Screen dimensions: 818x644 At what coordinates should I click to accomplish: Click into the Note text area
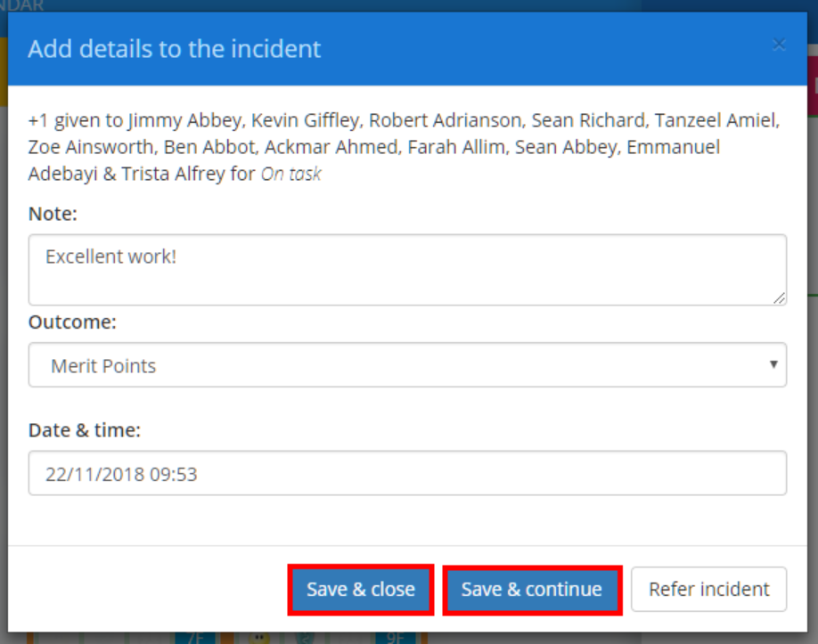point(406,269)
